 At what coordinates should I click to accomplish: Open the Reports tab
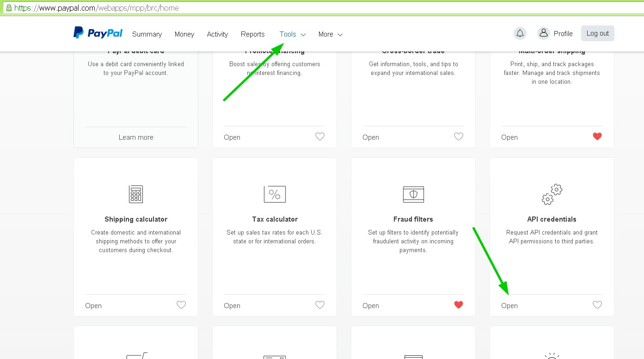pyautogui.click(x=253, y=34)
